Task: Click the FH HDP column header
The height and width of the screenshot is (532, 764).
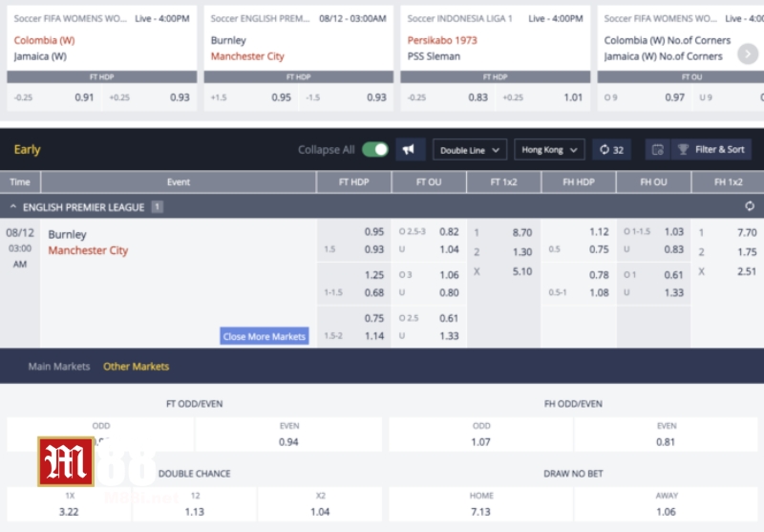Action: [x=579, y=182]
